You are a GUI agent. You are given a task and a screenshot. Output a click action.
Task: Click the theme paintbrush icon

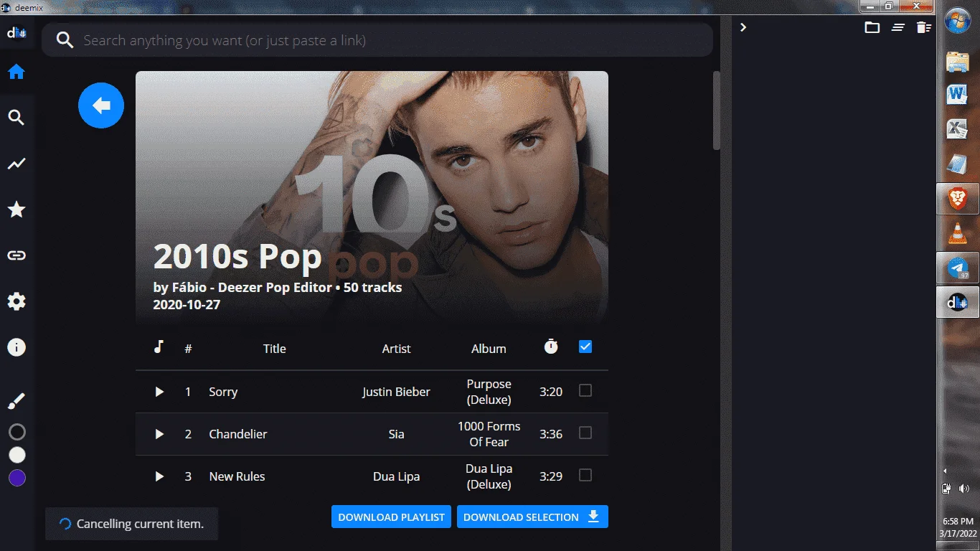[x=17, y=401]
